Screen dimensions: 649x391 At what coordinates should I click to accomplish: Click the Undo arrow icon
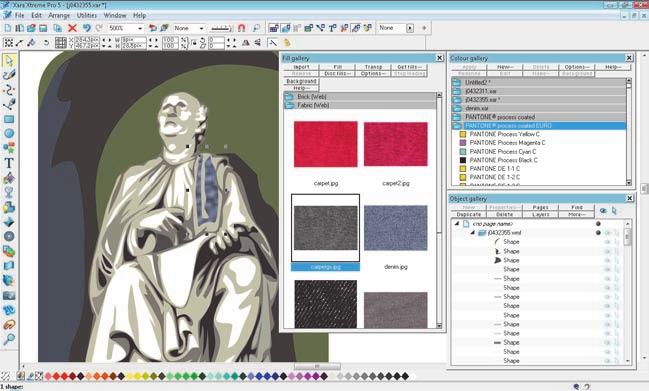click(86, 28)
